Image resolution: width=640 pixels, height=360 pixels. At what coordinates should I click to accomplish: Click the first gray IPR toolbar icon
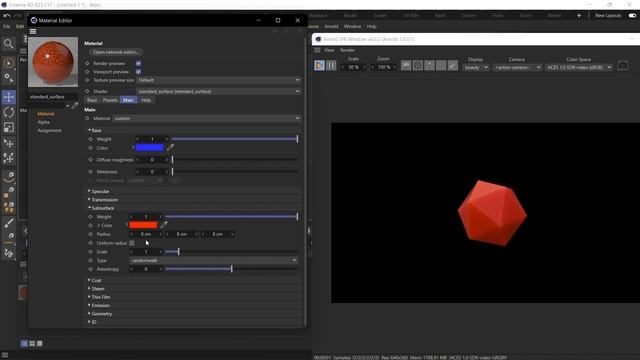pos(406,65)
